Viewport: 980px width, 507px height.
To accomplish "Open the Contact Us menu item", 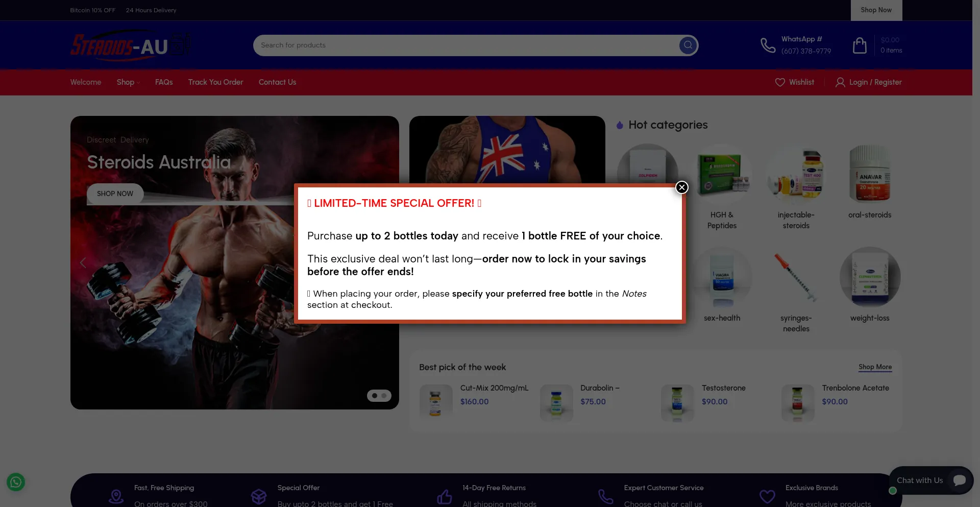I will 277,82.
